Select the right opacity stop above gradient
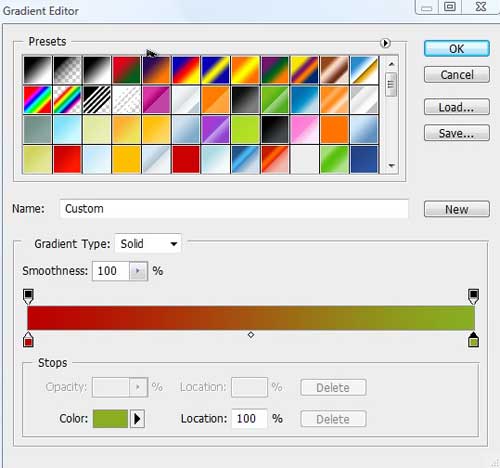The image size is (500, 468). coord(473,296)
